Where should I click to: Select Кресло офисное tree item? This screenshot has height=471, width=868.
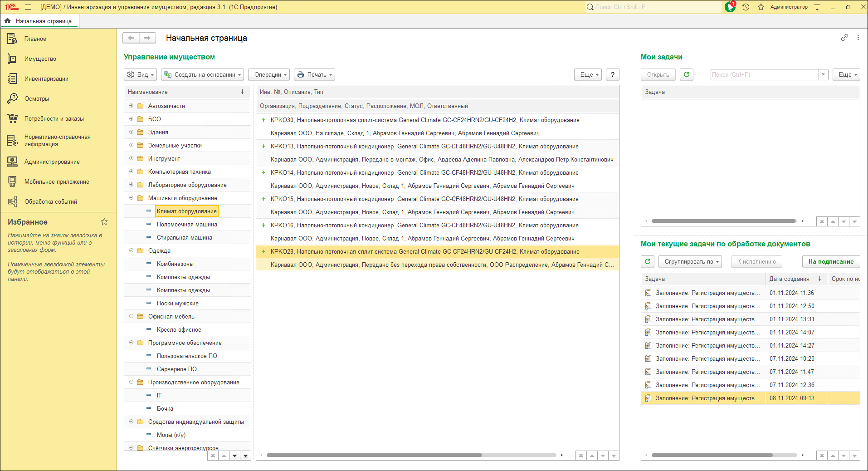click(179, 329)
